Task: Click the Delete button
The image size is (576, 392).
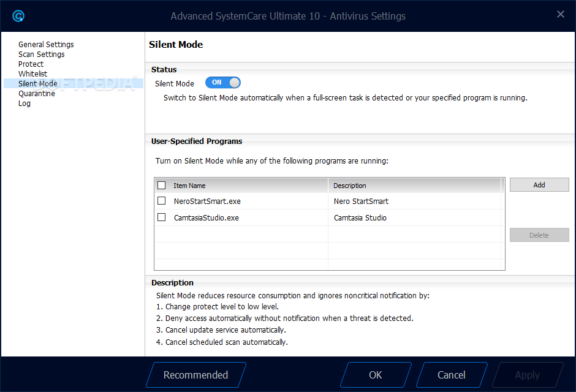Action: pyautogui.click(x=539, y=235)
